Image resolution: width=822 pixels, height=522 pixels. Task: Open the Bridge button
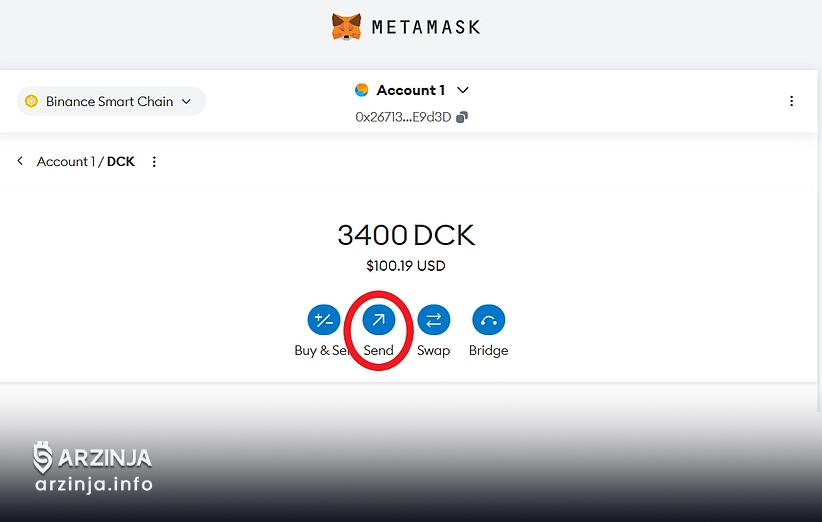489,320
